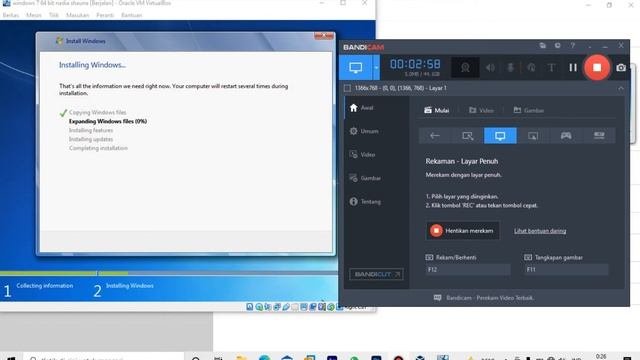Switch to the Video tab next to Mulai
The width and height of the screenshot is (640, 360).
[481, 110]
